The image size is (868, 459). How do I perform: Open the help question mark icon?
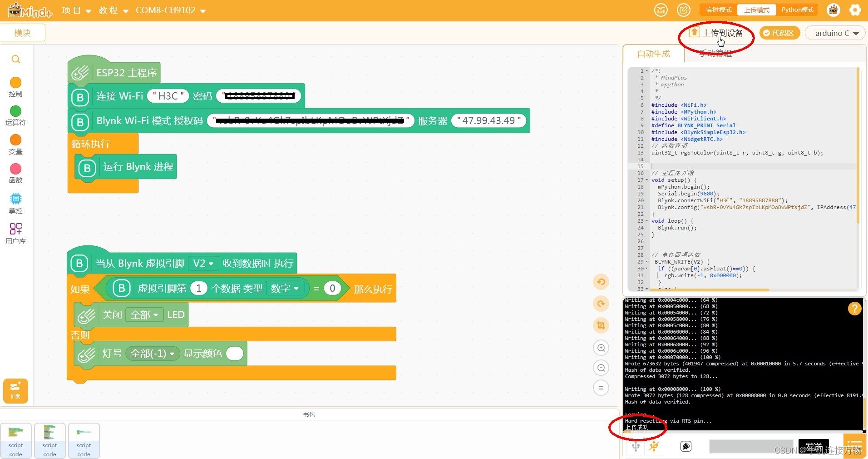[x=854, y=309]
